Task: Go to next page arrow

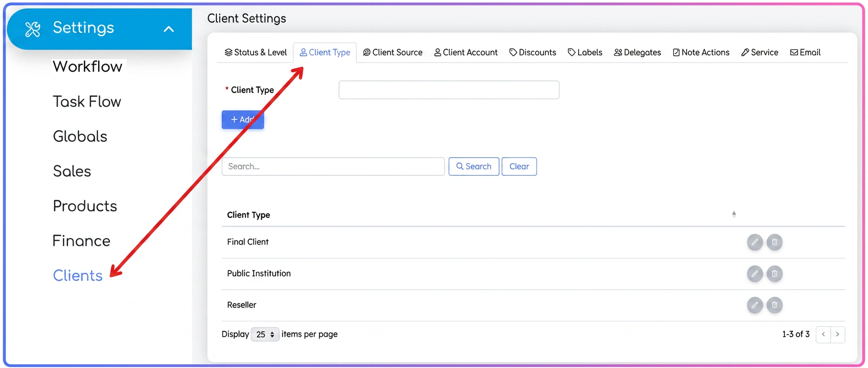Action: click(837, 334)
